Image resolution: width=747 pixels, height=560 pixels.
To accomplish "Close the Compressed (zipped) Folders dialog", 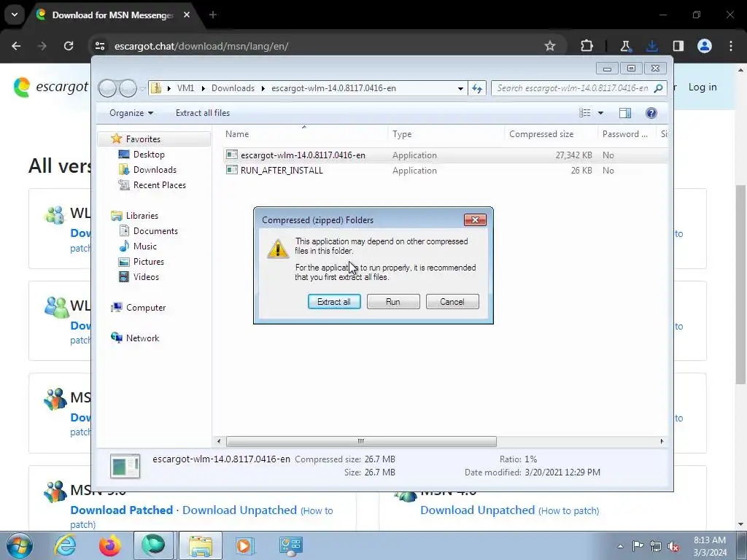I will [475, 219].
